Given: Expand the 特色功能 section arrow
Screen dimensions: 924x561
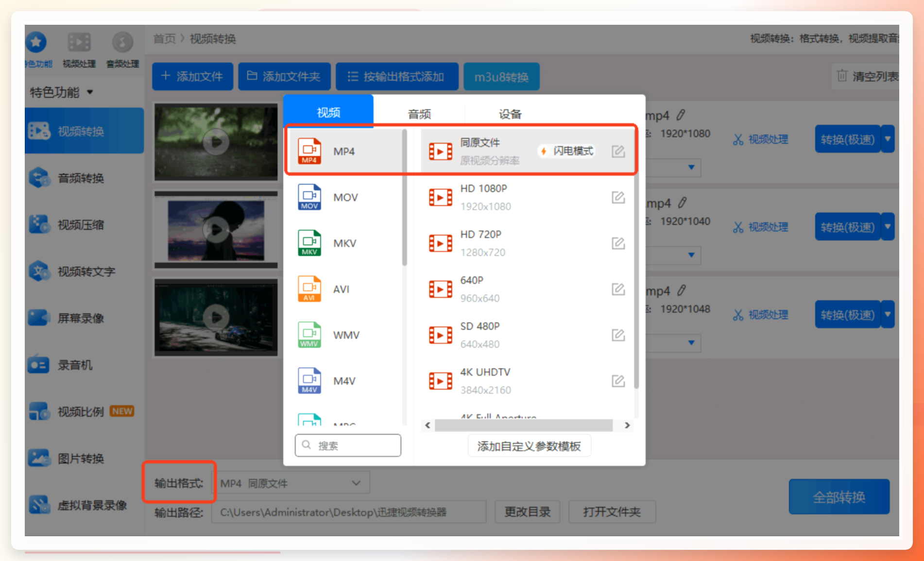Looking at the screenshot, I should (90, 92).
